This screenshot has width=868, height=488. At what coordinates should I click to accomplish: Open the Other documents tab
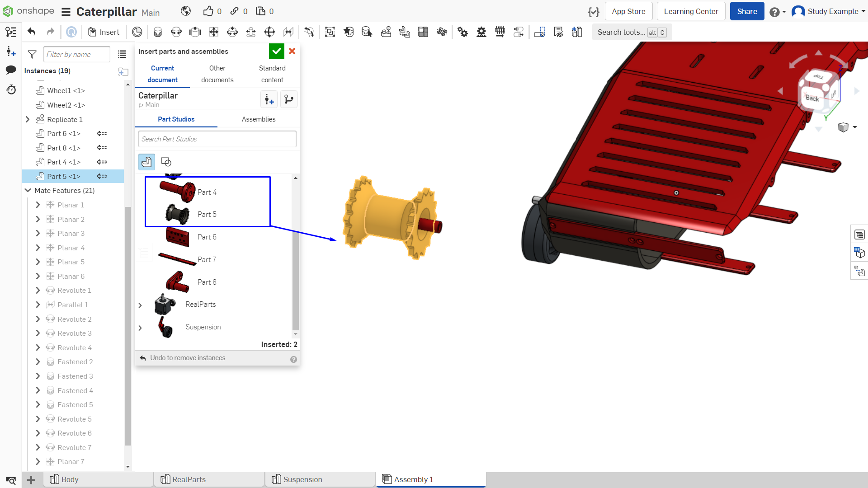tap(217, 74)
